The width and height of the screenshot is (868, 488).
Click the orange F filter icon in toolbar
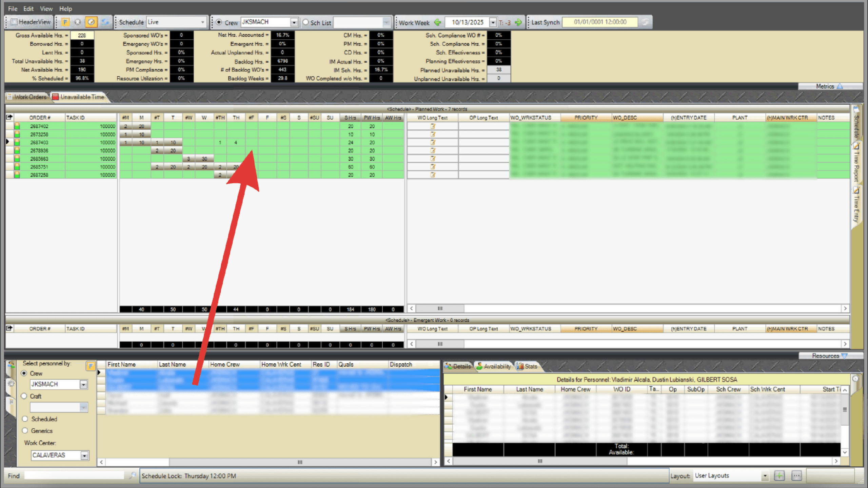(65, 22)
